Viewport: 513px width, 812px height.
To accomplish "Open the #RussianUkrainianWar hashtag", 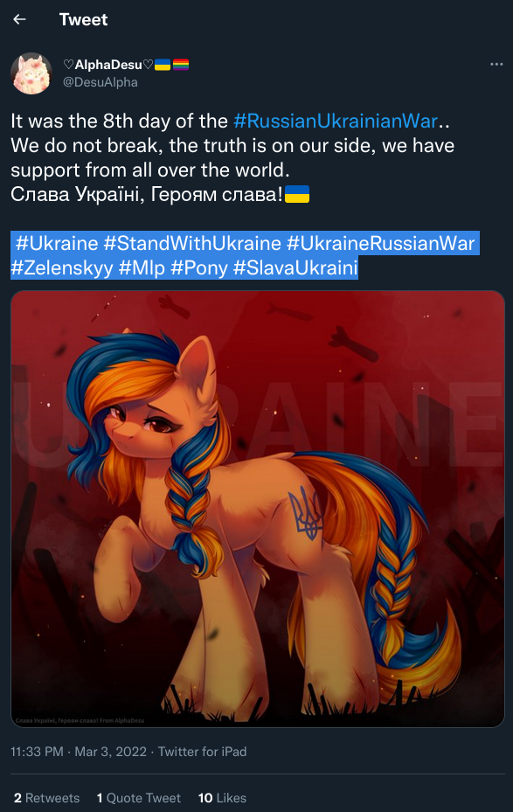I will point(336,121).
